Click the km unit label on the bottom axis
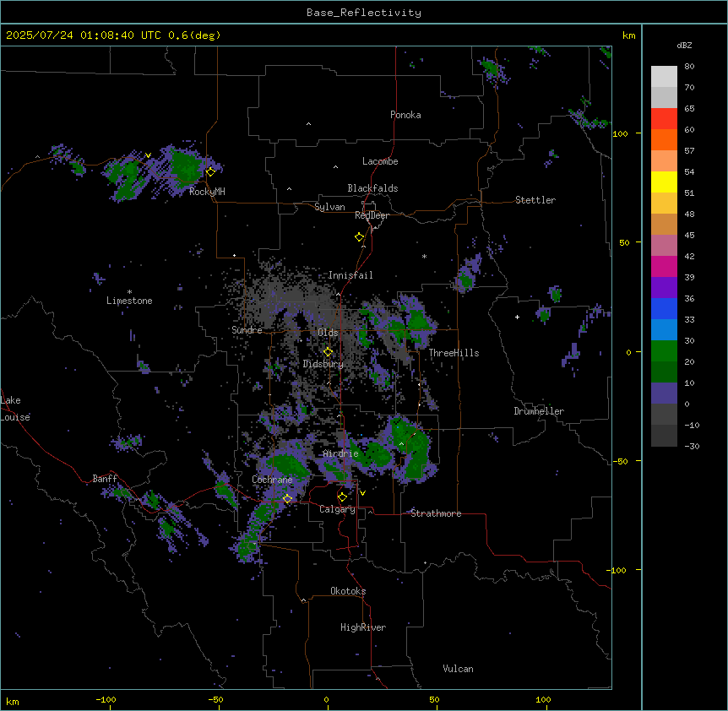 (13, 702)
